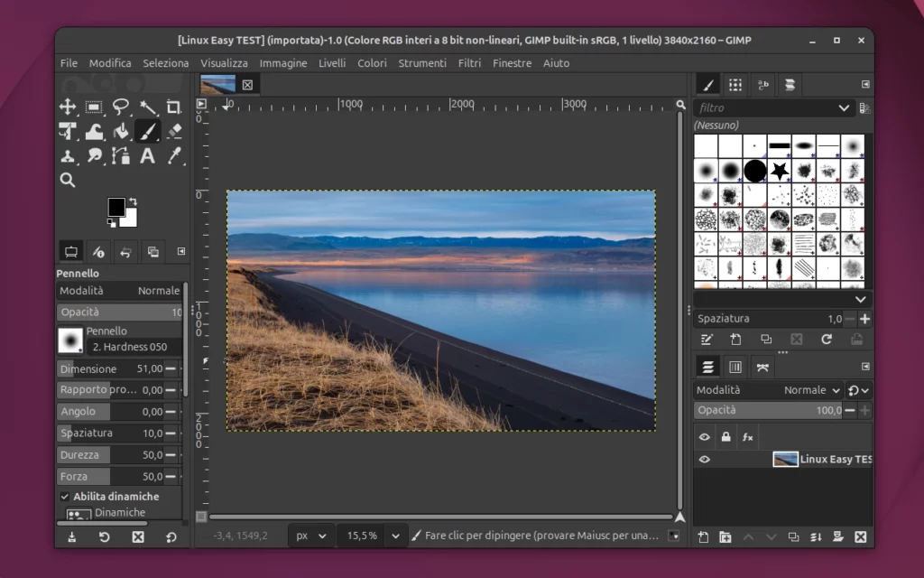
Task: Click the eye header column in Layers
Action: [704, 437]
